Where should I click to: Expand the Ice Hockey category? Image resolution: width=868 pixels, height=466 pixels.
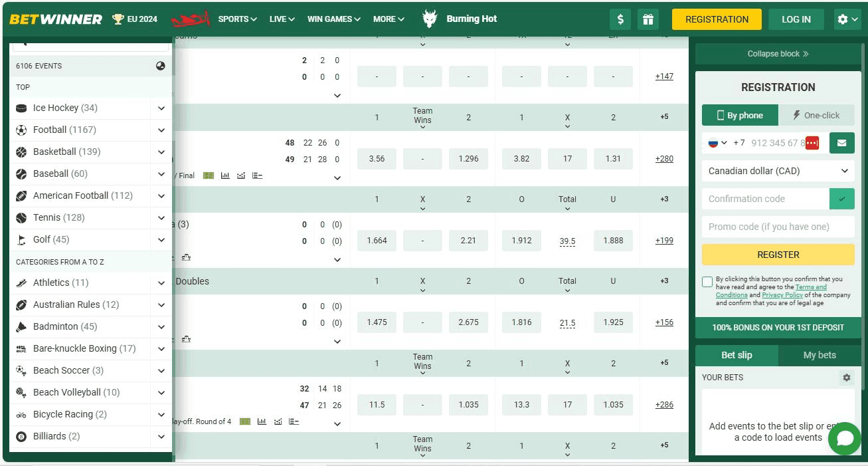pyautogui.click(x=161, y=108)
